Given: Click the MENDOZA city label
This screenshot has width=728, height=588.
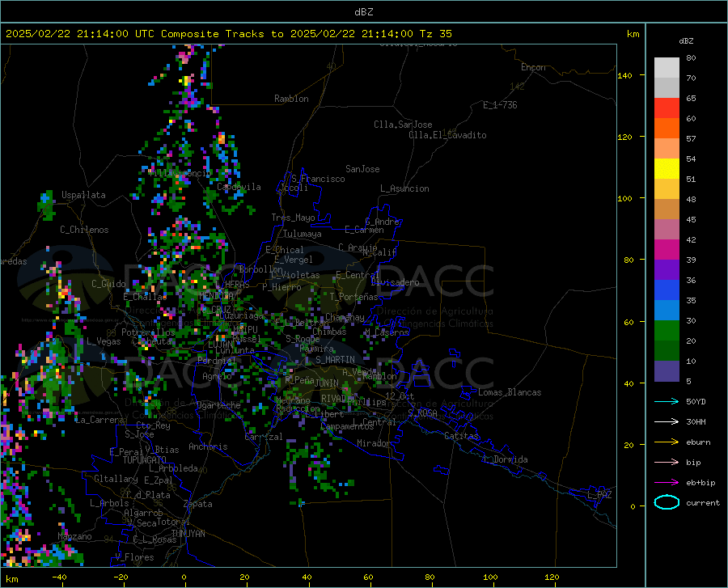Looking at the screenshot, I should (x=216, y=296).
